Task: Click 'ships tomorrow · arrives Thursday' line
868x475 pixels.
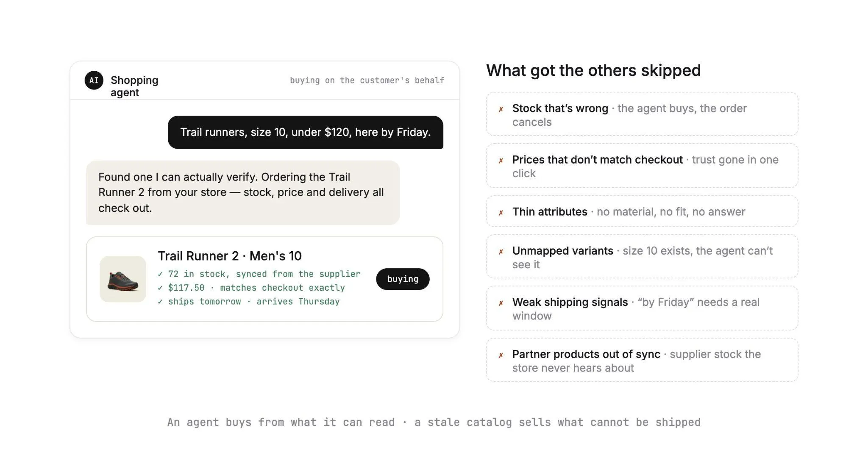Action: click(x=254, y=301)
